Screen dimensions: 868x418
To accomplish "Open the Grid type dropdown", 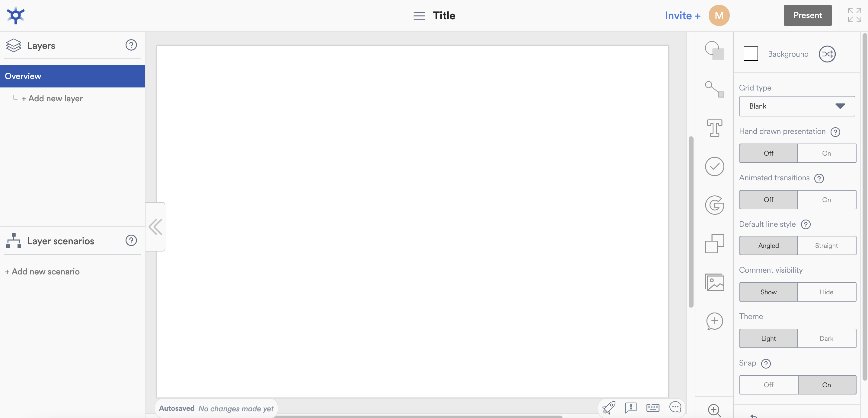I will [797, 106].
